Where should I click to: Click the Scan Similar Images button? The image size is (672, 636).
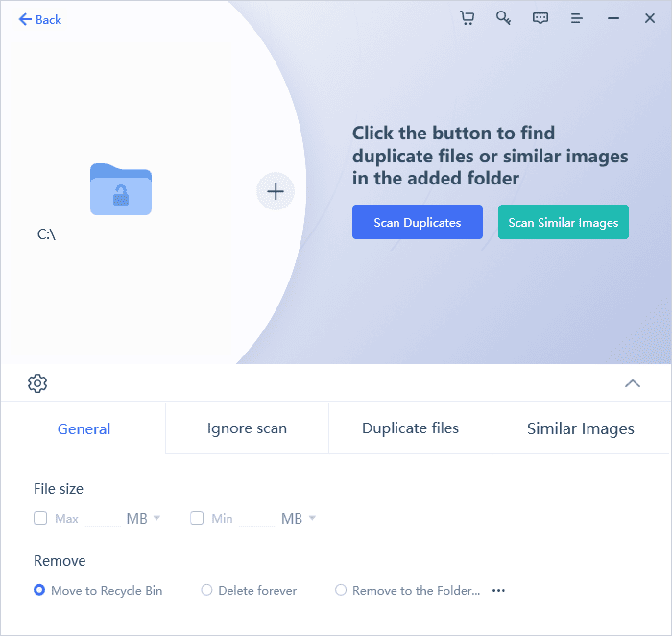563,222
